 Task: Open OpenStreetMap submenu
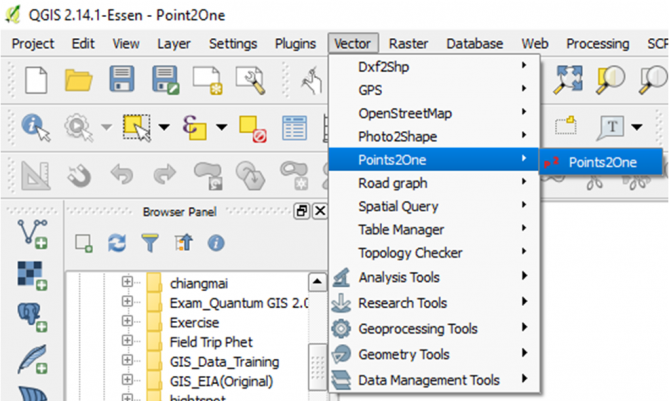pos(434,113)
